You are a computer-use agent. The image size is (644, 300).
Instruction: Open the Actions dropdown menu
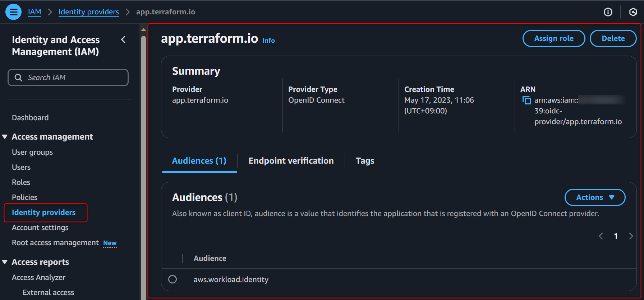595,197
